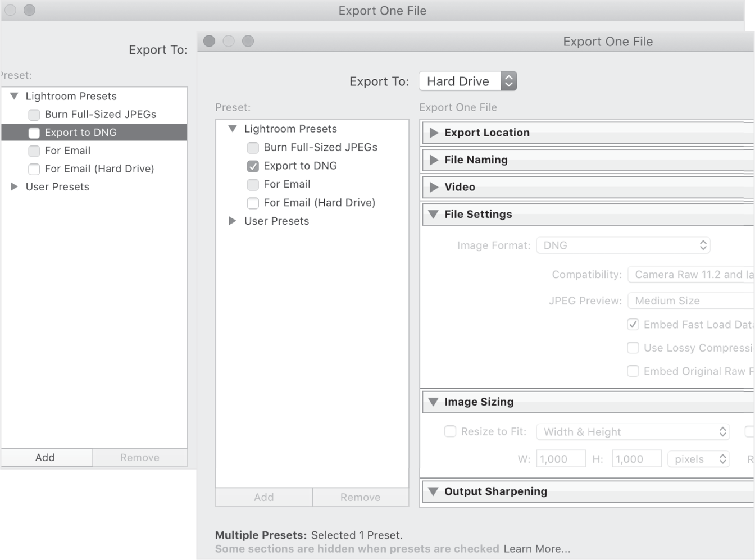Screen dimensions: 755x560
Task: Collapse Lightroom Presets in back window
Action: click(15, 96)
